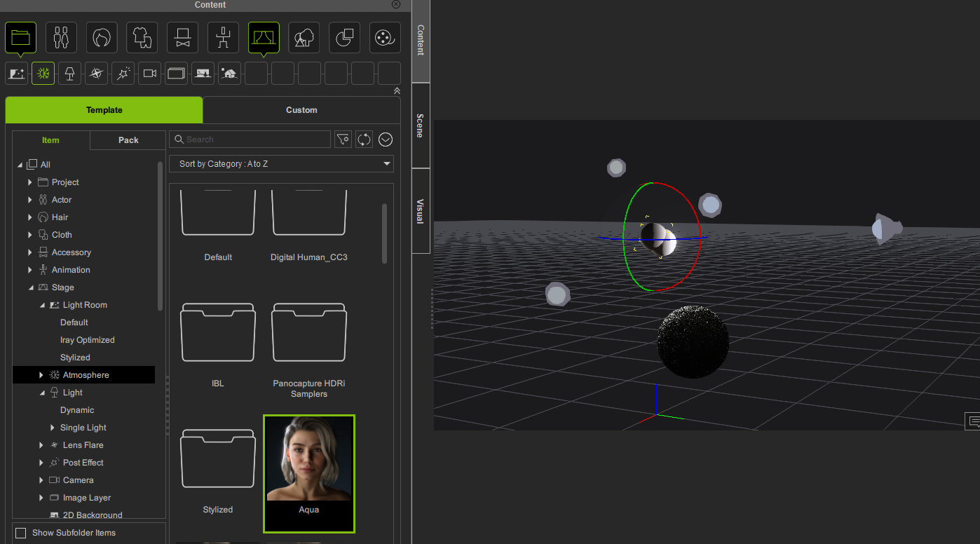Screen dimensions: 980x544
Task: Choose the Camera subcategory icon
Action: click(x=150, y=73)
